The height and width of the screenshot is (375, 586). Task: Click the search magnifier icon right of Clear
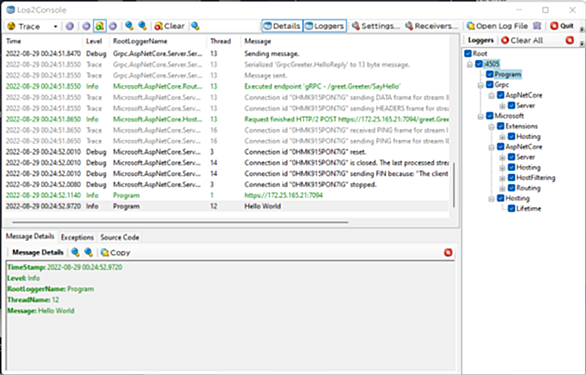(195, 26)
